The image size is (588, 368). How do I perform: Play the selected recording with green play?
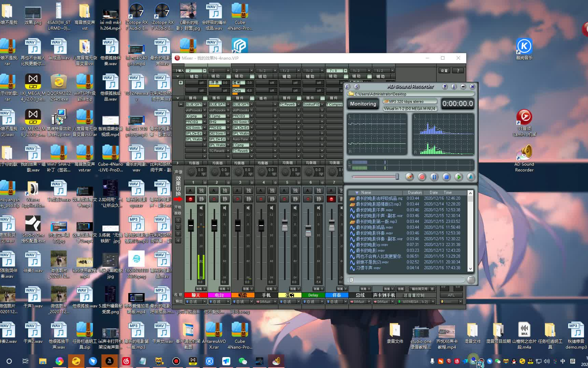point(459,177)
